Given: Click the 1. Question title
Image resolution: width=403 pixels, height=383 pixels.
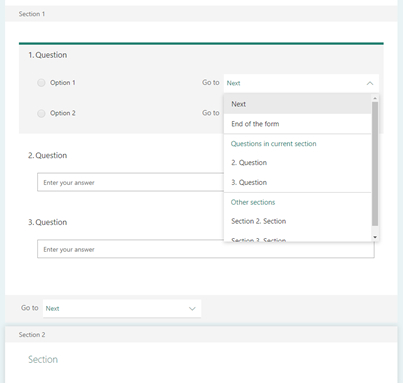Looking at the screenshot, I should point(48,55).
